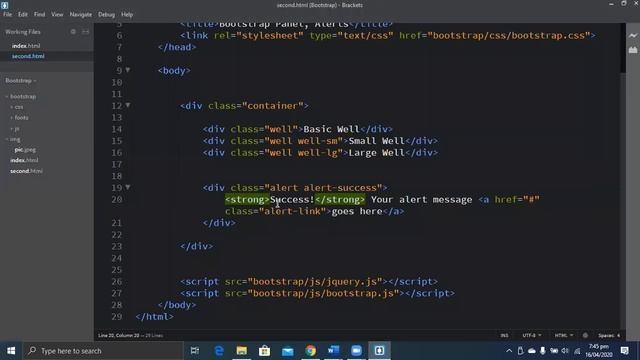Click the OneDrive cloud tray icon

coord(531,351)
